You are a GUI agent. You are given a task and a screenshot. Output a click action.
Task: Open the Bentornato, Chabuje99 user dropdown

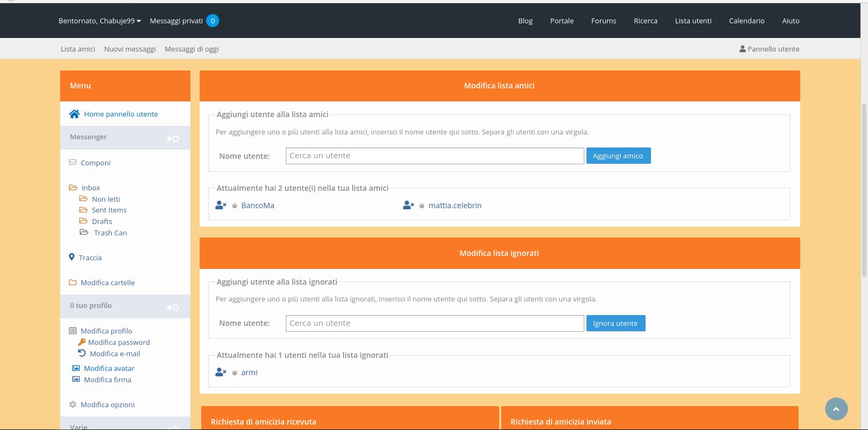point(100,21)
